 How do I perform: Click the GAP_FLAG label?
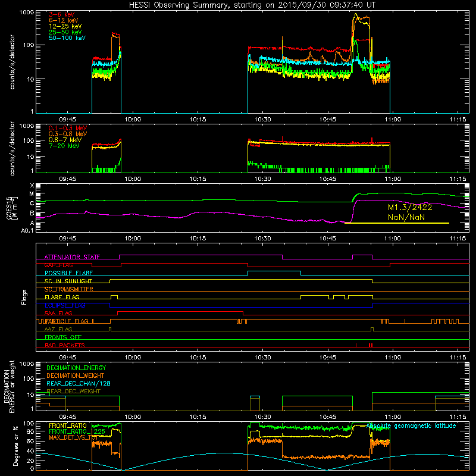[58, 265]
